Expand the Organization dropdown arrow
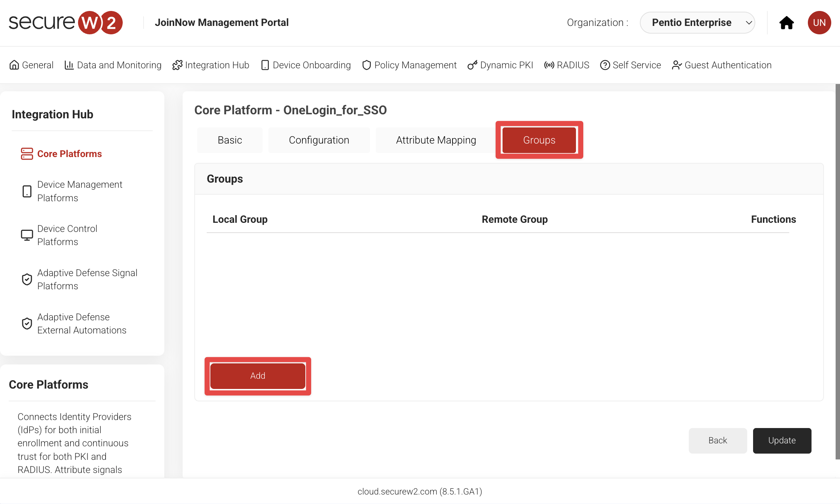This screenshot has height=504, width=840. (749, 23)
